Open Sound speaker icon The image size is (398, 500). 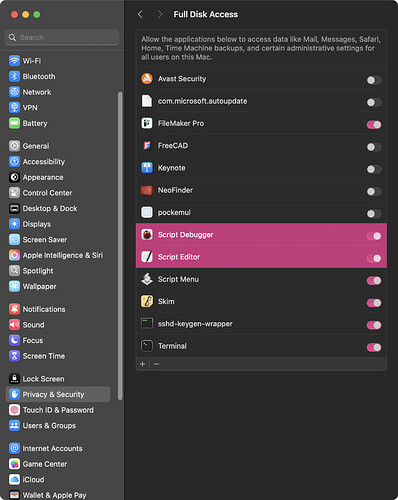[x=14, y=325]
